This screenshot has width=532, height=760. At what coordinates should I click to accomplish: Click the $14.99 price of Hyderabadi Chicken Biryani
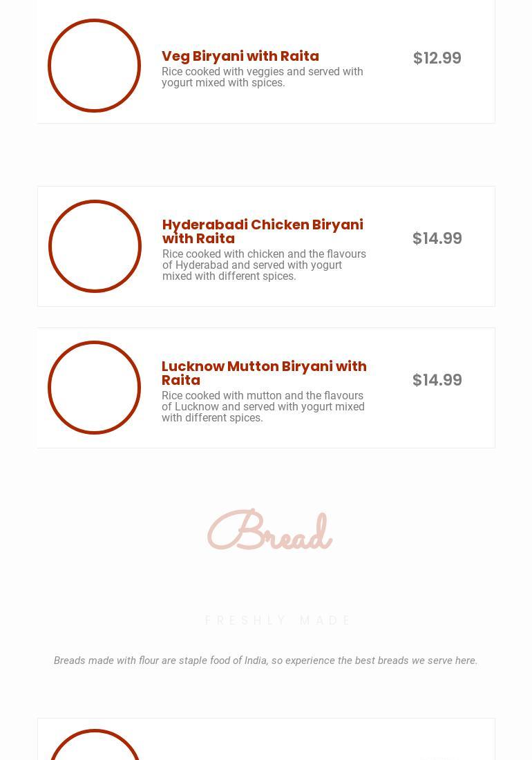(x=437, y=238)
